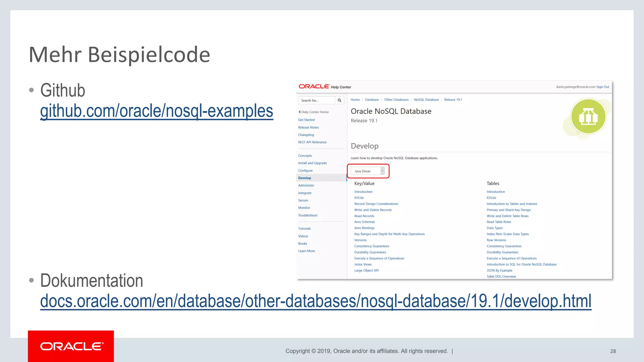Open Record Design Considerations link
Viewport: 644px width, 362px height.
coord(376,204)
